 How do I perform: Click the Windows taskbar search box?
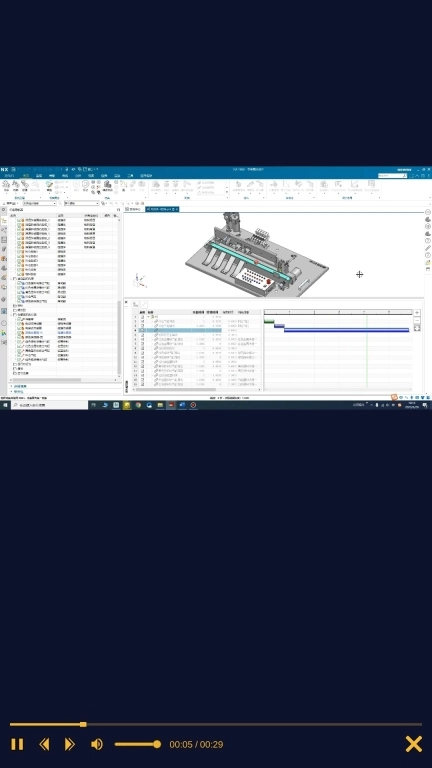point(49,405)
